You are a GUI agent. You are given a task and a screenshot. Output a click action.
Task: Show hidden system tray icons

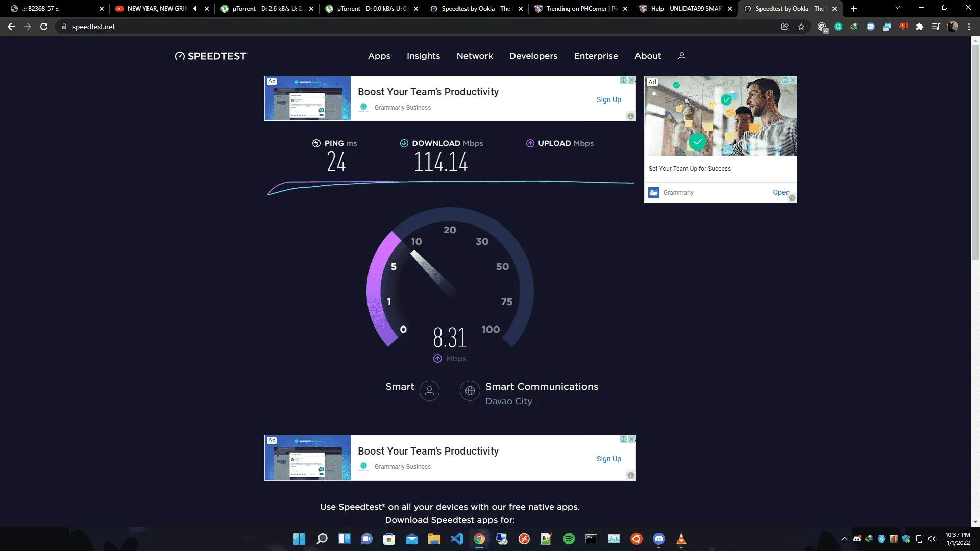click(x=845, y=539)
